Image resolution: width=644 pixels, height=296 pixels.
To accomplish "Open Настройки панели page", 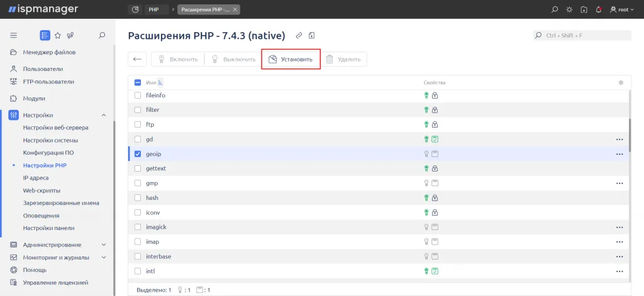I will (49, 228).
